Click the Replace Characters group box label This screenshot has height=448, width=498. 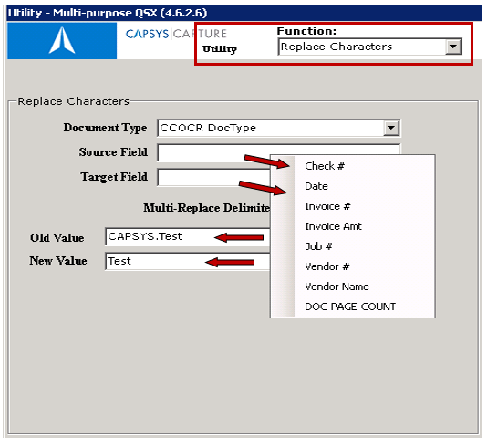[x=73, y=101]
